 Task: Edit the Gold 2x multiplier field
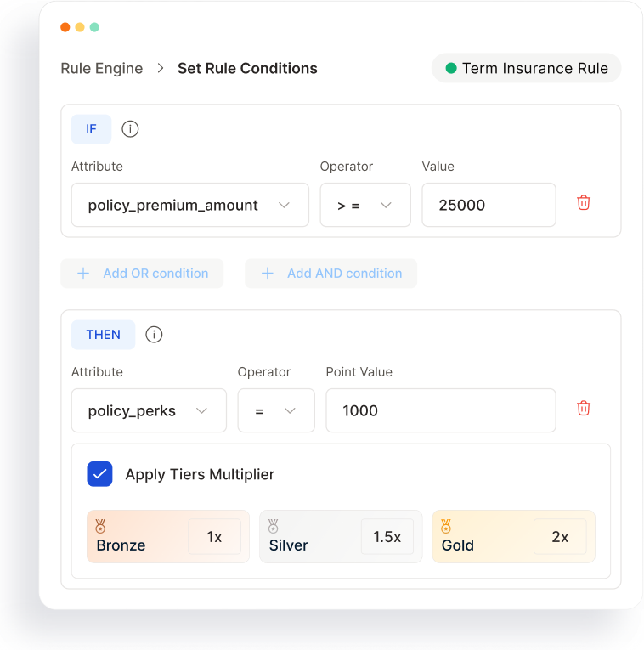(x=560, y=536)
